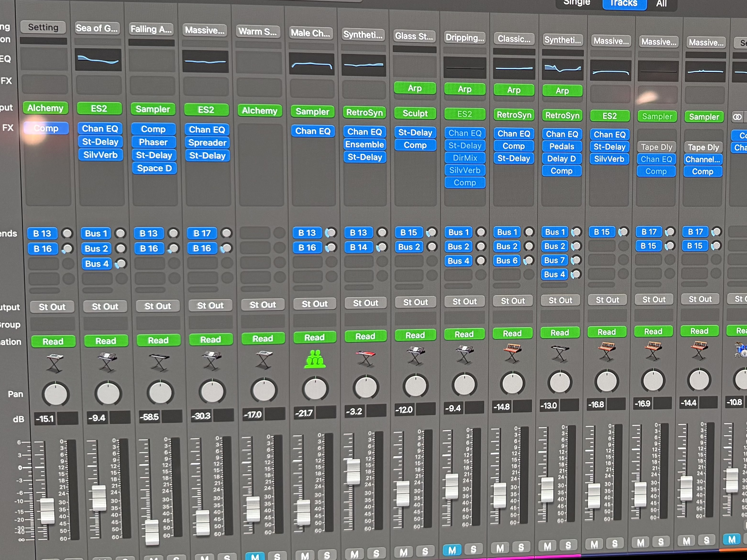This screenshot has height=560, width=747.
Task: Open the Sculpt instrument slot
Action: pos(415,113)
